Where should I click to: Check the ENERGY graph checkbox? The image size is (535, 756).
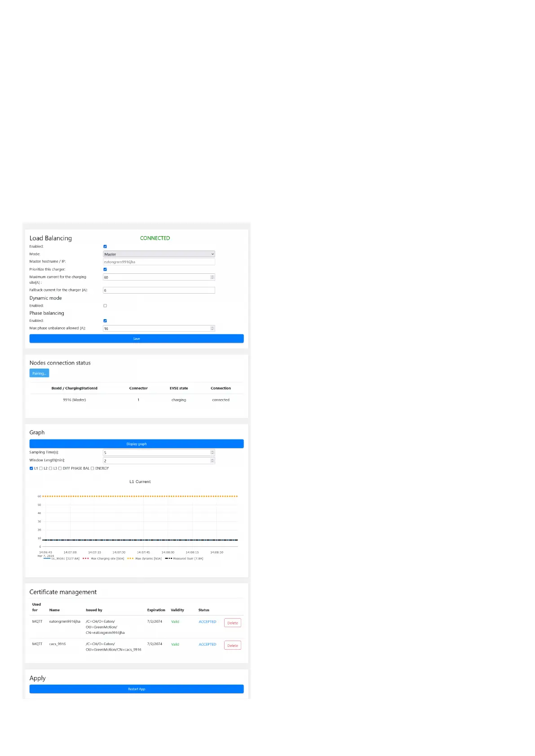coord(93,468)
